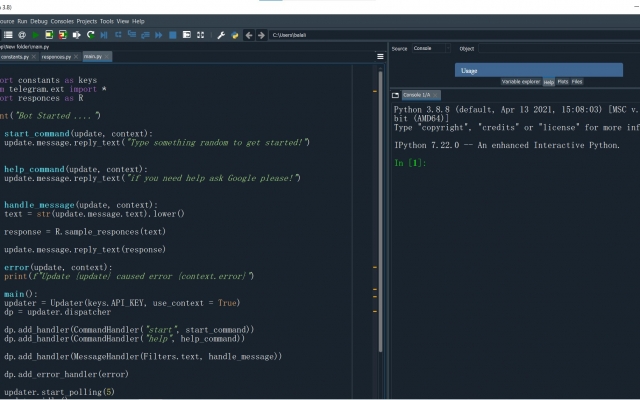Close the main.py editor tab
The width and height of the screenshot is (640, 400).
click(107, 56)
